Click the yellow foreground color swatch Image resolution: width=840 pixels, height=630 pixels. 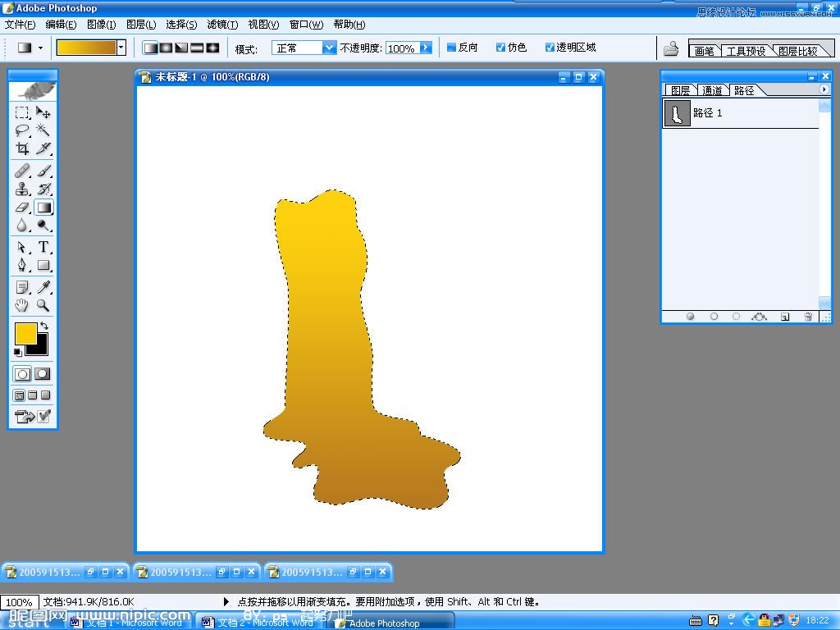(x=25, y=333)
